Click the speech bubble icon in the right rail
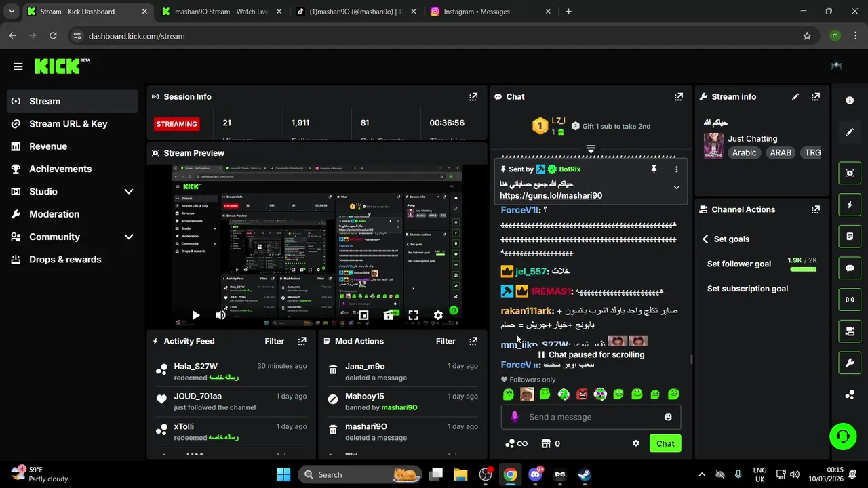The width and height of the screenshot is (868, 488). click(850, 268)
